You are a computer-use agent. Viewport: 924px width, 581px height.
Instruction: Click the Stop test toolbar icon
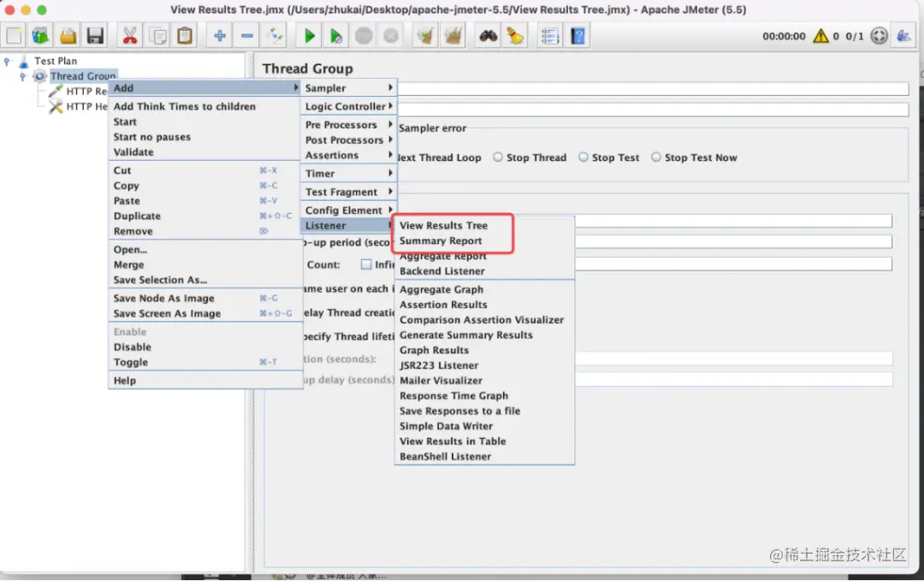[364, 36]
